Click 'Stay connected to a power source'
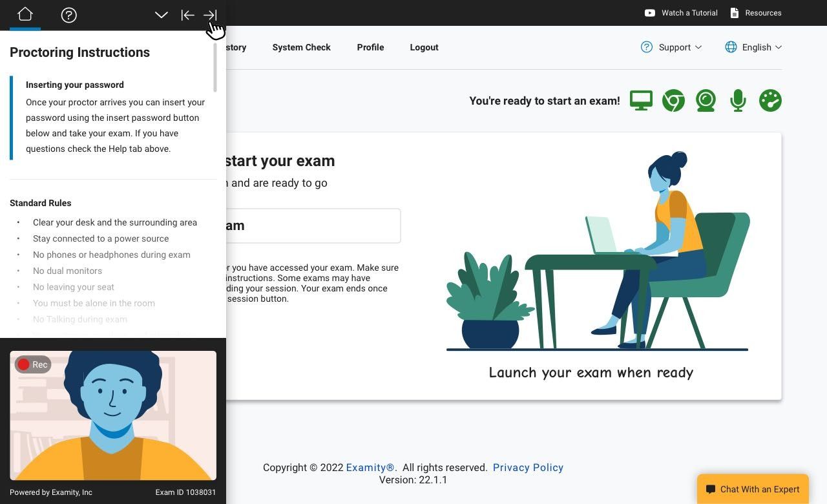 tap(101, 238)
